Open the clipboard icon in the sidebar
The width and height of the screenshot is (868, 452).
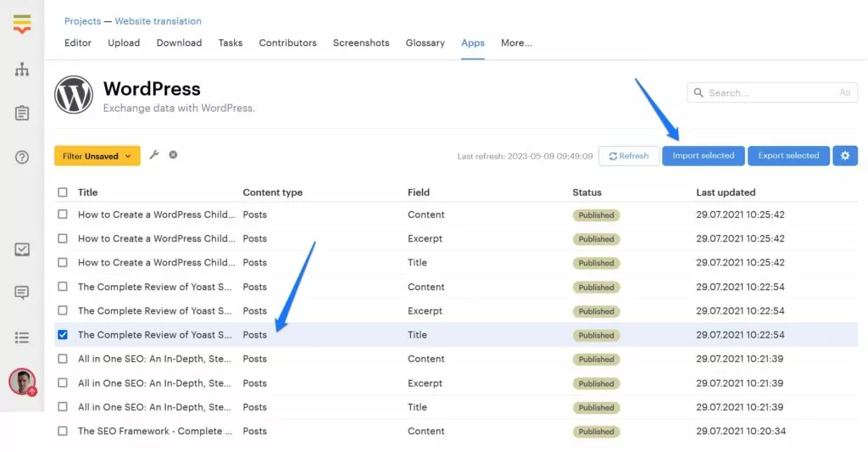(22, 113)
